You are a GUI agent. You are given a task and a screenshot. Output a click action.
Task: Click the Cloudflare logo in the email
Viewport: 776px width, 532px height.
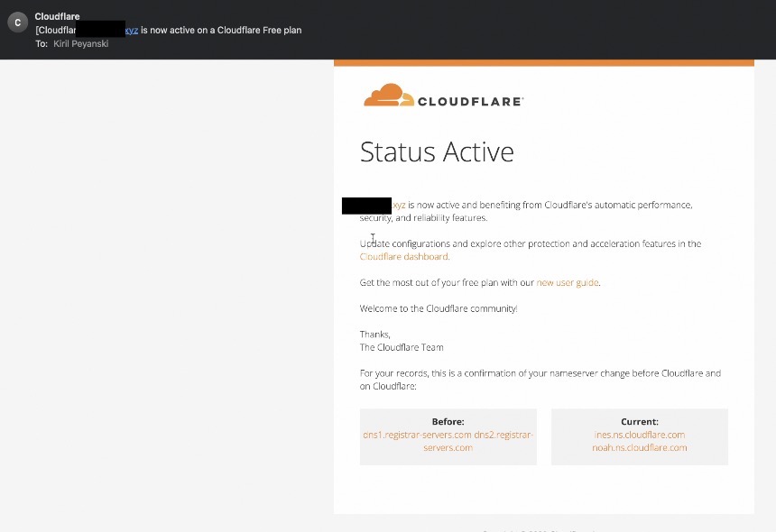[443, 95]
